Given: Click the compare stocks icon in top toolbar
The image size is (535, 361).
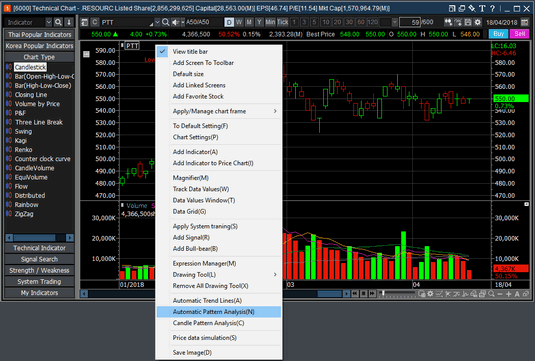Looking at the screenshot, I should [448, 22].
